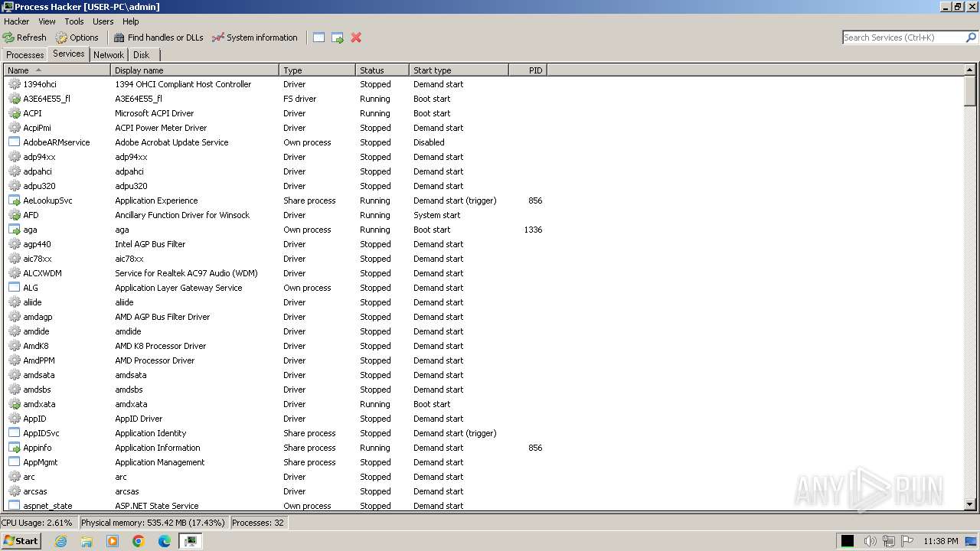This screenshot has height=551, width=980.
Task: Click 'Application Experience' display name
Action: [156, 201]
